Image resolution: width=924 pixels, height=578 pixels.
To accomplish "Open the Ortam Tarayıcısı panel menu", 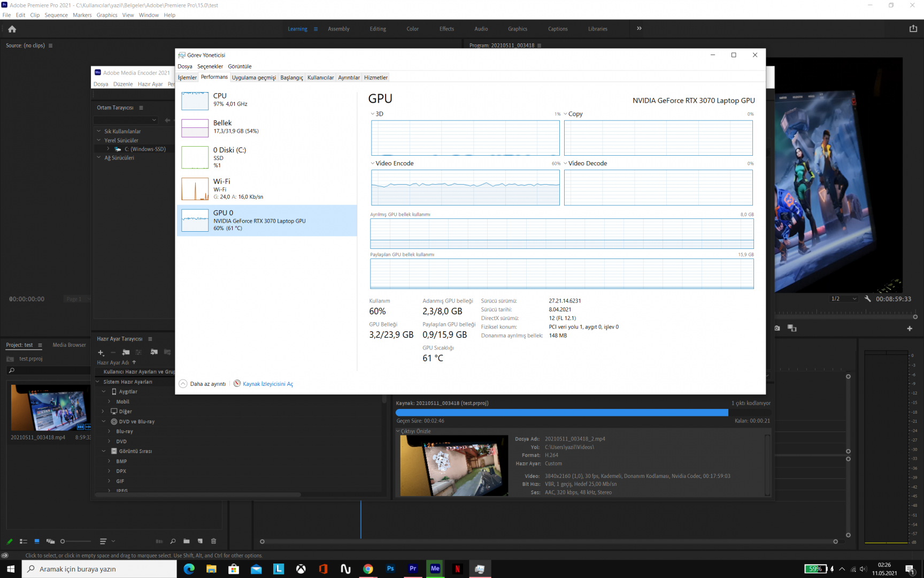I will click(x=141, y=108).
